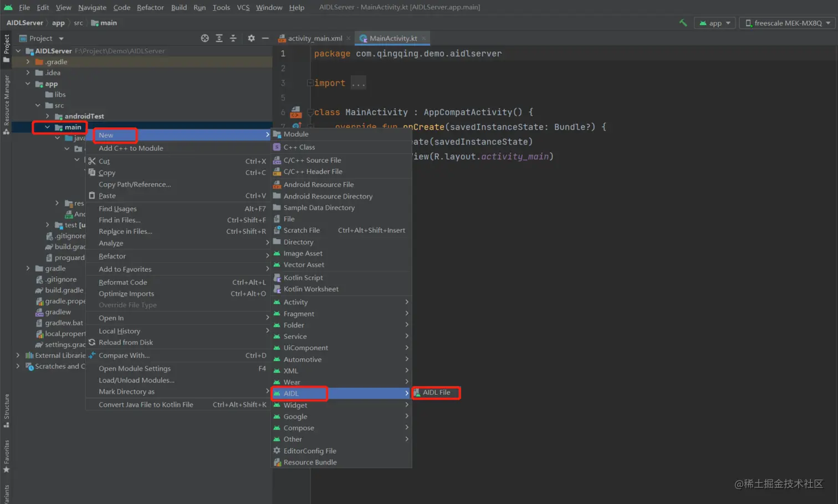Choose Android Resource File entry
The image size is (838, 504).
coord(341,184)
